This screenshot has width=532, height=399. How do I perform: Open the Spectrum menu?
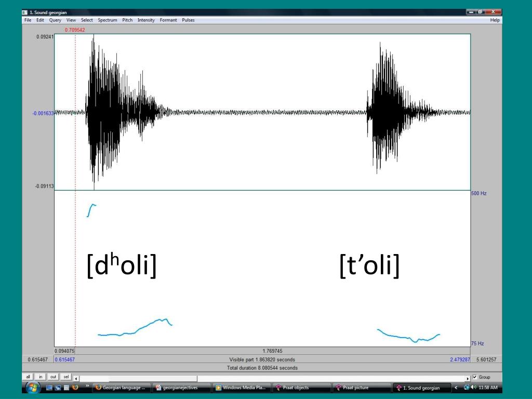(x=107, y=20)
